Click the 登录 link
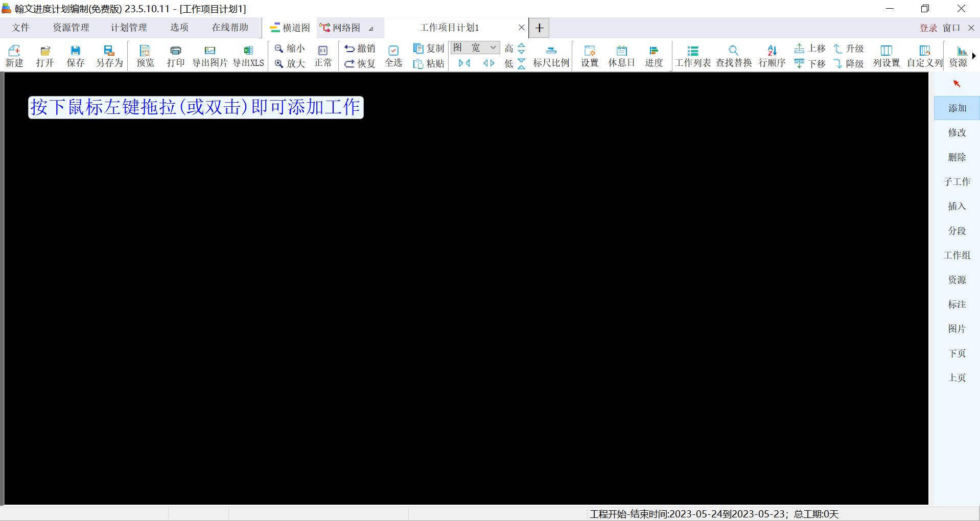This screenshot has width=980, height=521. tap(928, 28)
